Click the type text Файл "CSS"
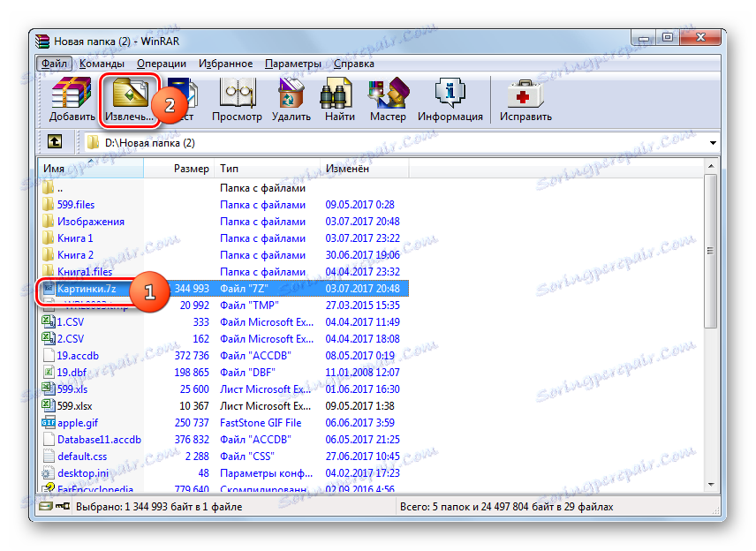This screenshot has width=756, height=551. (247, 456)
